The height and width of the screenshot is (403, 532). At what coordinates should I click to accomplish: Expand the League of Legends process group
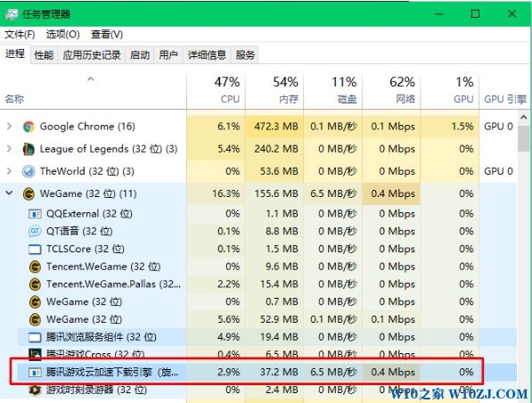tap(9, 149)
